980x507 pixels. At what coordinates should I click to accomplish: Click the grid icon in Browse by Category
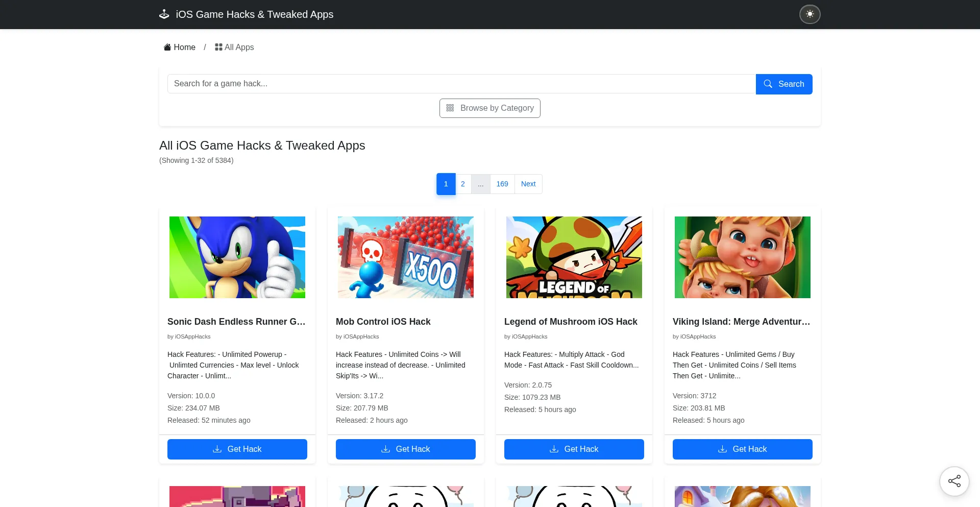click(450, 108)
